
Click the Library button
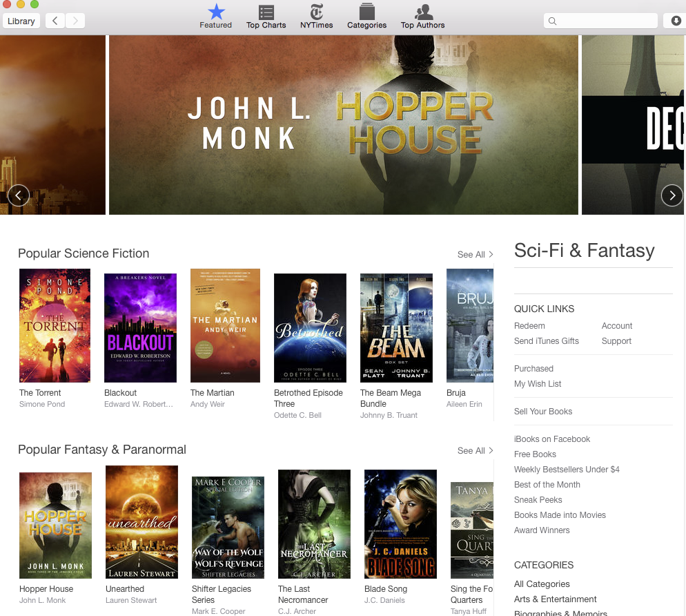[x=21, y=21]
